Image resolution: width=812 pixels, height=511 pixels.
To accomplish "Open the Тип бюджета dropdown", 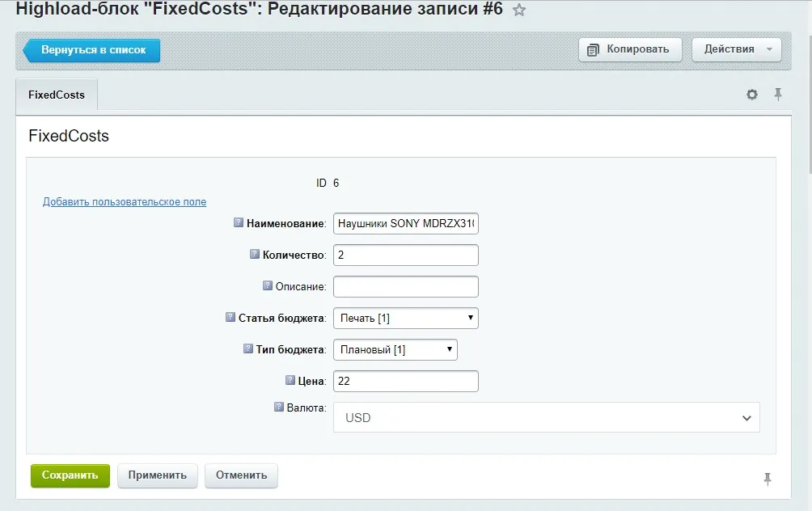I will [395, 349].
